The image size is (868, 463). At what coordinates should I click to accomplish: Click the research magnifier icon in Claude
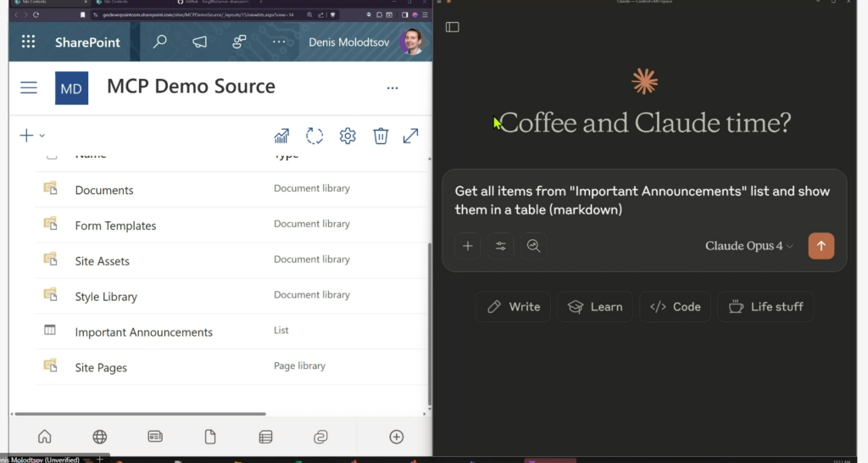(534, 246)
